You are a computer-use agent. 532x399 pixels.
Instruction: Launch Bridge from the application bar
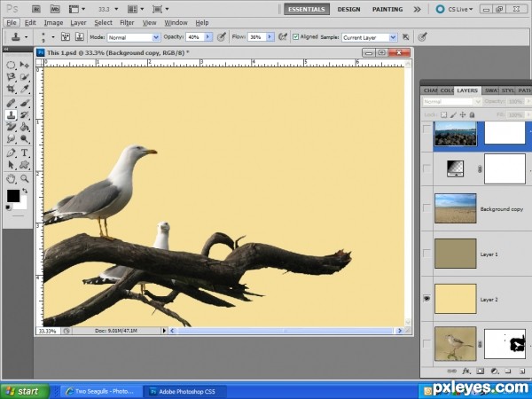coord(36,9)
